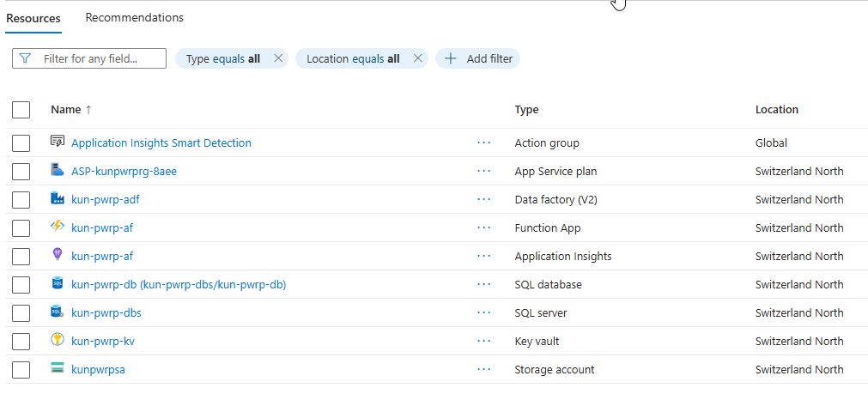Screen dimensions: 868x394
Task: Click the Data factory (V2) type text
Action: 555,200
